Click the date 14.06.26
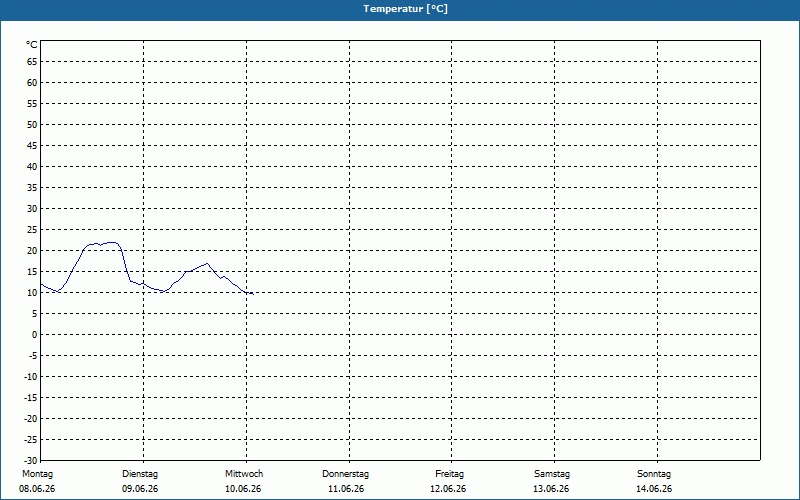800x500 pixels. click(654, 489)
